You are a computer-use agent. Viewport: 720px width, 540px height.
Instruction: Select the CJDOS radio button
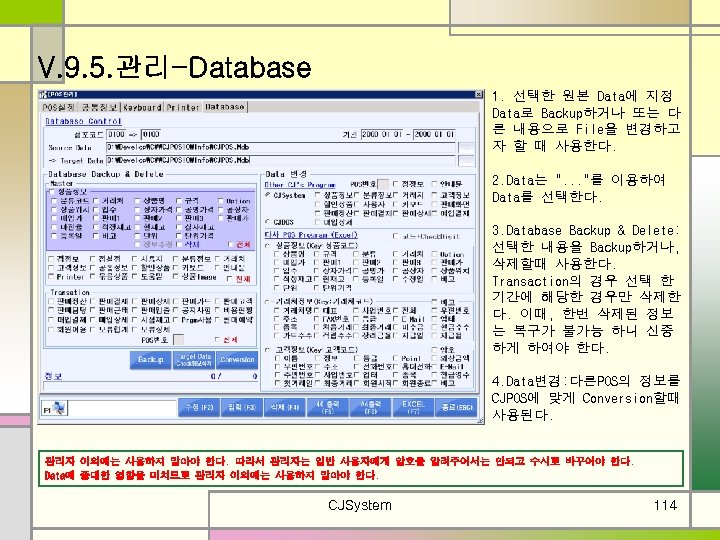click(x=268, y=222)
